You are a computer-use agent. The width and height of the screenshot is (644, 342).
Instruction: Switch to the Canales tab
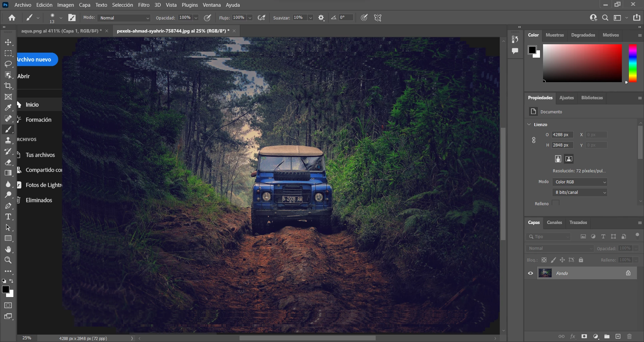pyautogui.click(x=554, y=222)
